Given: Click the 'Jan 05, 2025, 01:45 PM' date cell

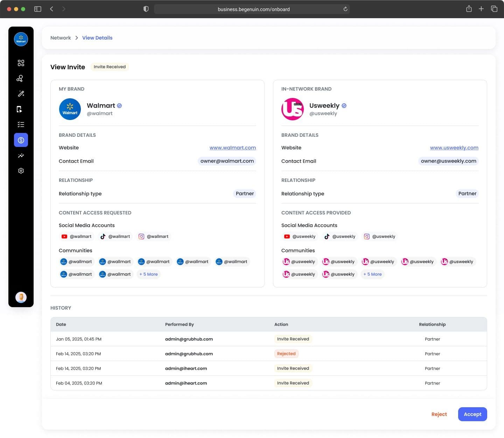Looking at the screenshot, I should (x=79, y=339).
